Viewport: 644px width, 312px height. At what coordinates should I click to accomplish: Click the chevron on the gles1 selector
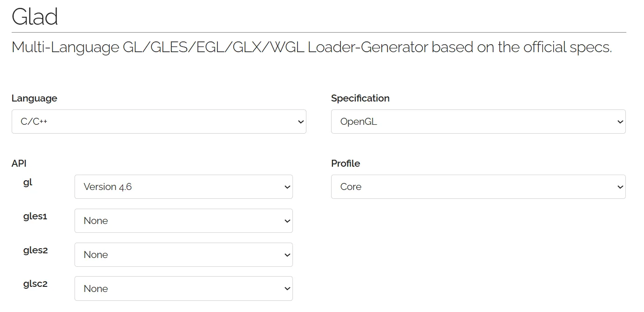tap(286, 221)
